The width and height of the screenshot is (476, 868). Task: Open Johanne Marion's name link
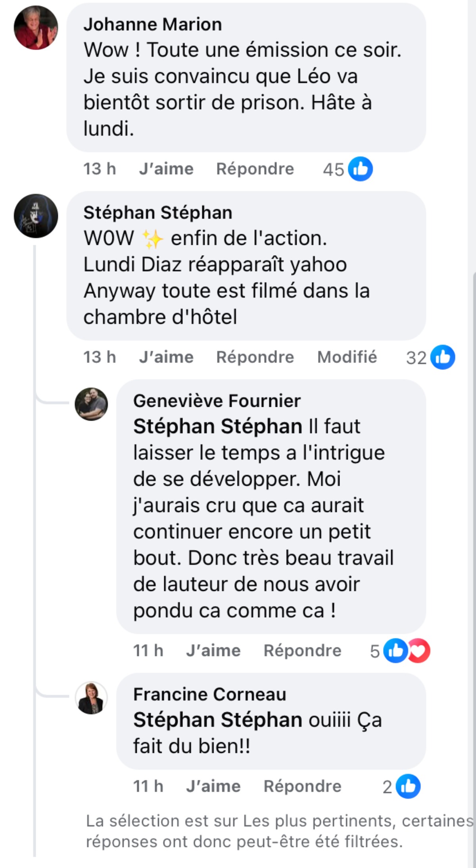(152, 25)
